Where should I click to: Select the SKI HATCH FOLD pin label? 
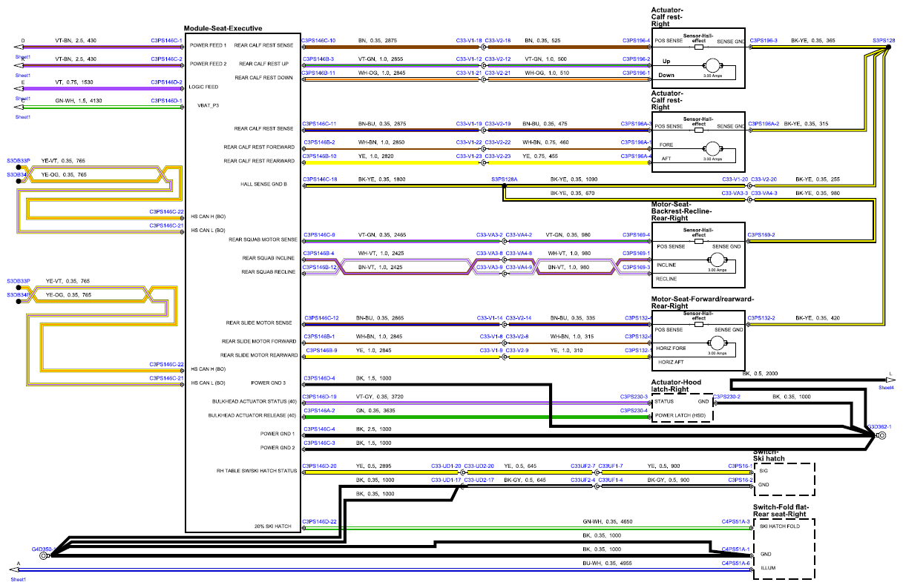pos(779,526)
